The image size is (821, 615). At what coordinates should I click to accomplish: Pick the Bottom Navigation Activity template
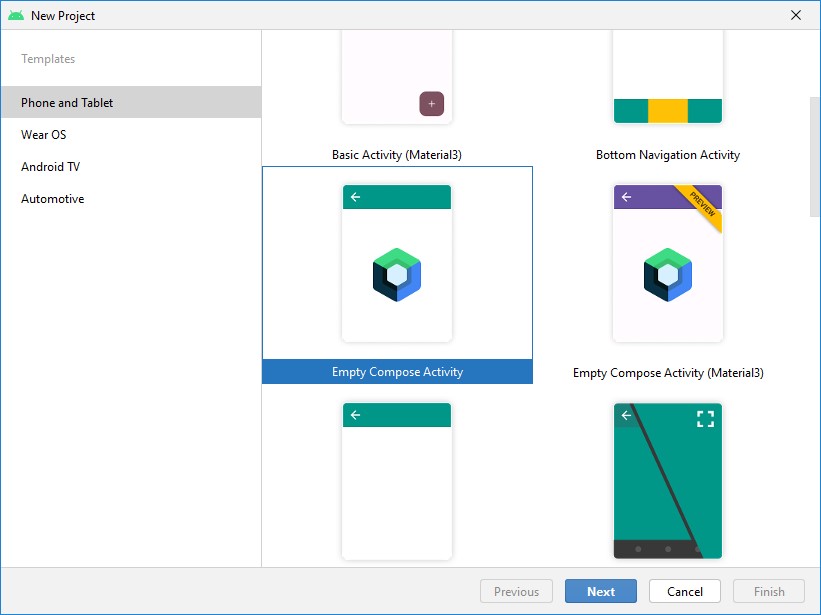pos(668,155)
